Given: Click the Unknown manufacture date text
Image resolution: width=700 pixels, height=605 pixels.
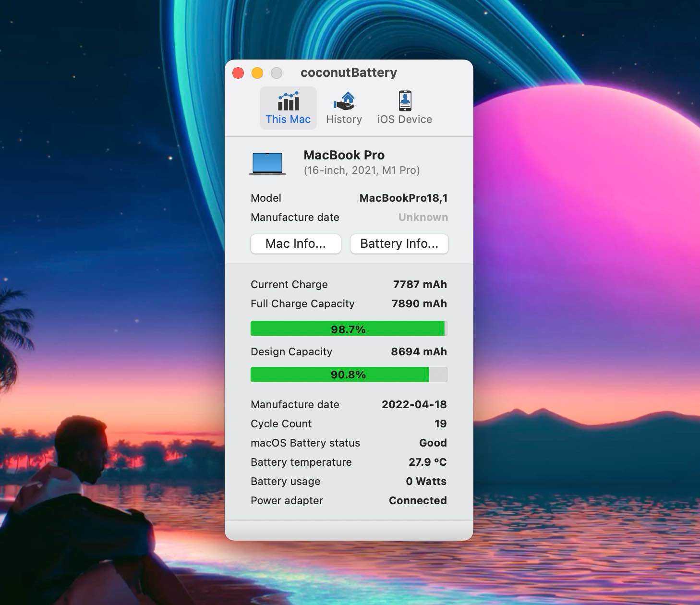Looking at the screenshot, I should [x=423, y=217].
